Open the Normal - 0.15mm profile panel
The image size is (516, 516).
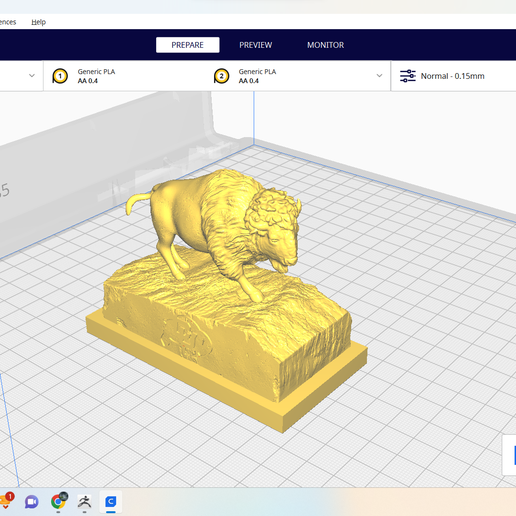453,76
